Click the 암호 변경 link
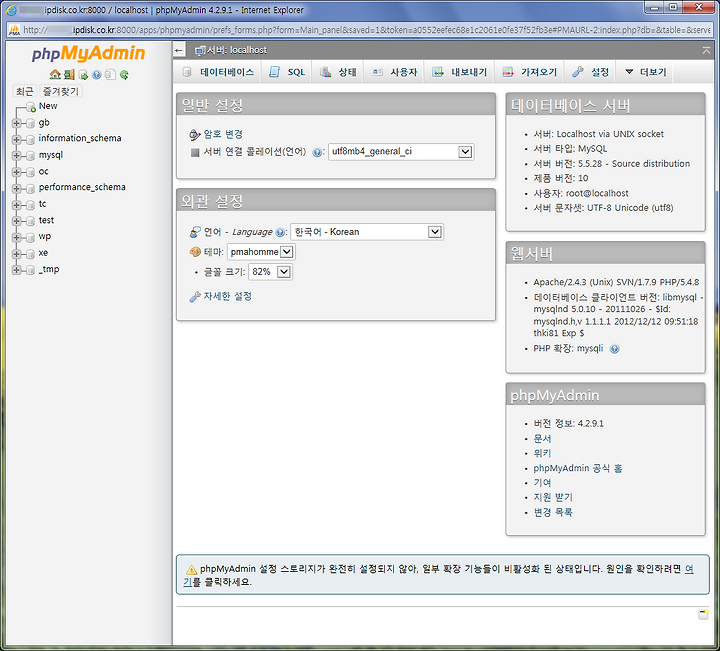The height and width of the screenshot is (651, 720). click(x=223, y=135)
